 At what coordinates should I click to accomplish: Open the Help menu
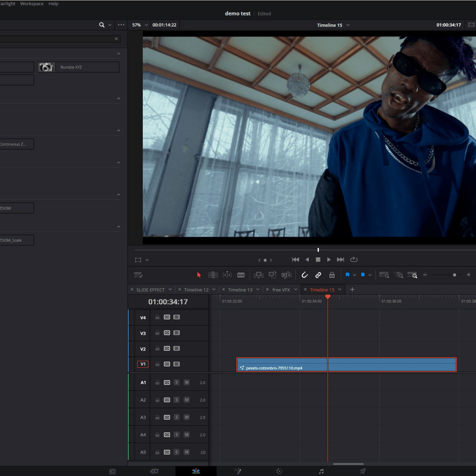53,4
